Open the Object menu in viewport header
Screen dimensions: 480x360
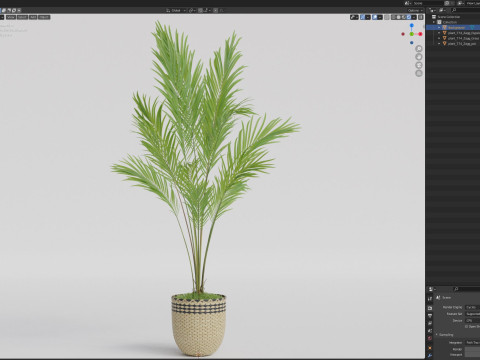pyautogui.click(x=44, y=17)
